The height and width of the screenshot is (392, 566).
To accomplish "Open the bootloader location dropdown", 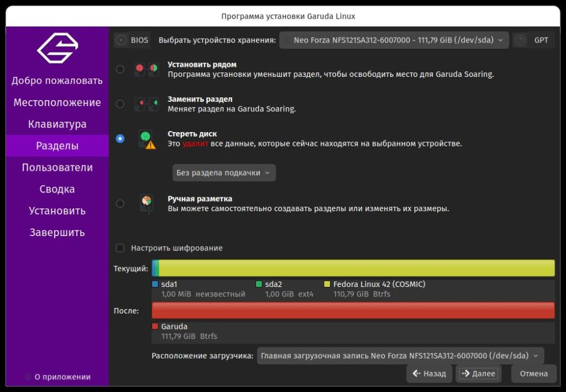I will click(400, 356).
